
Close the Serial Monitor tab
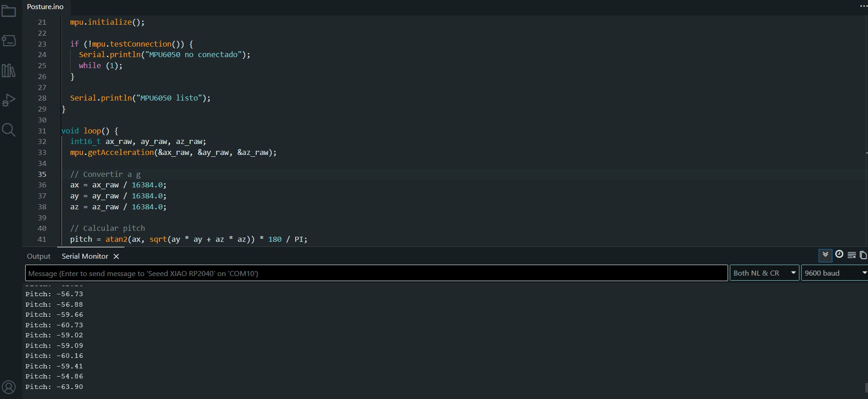point(116,256)
